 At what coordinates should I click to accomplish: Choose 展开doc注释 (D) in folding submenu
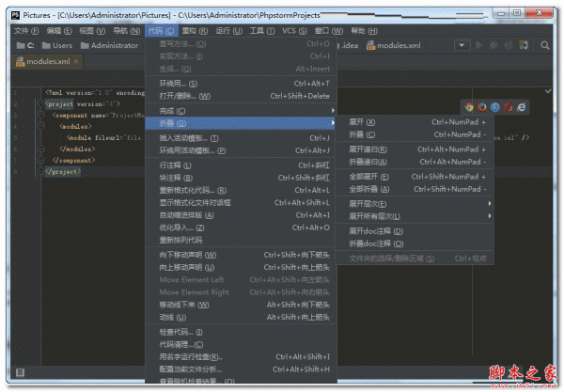[415, 231]
